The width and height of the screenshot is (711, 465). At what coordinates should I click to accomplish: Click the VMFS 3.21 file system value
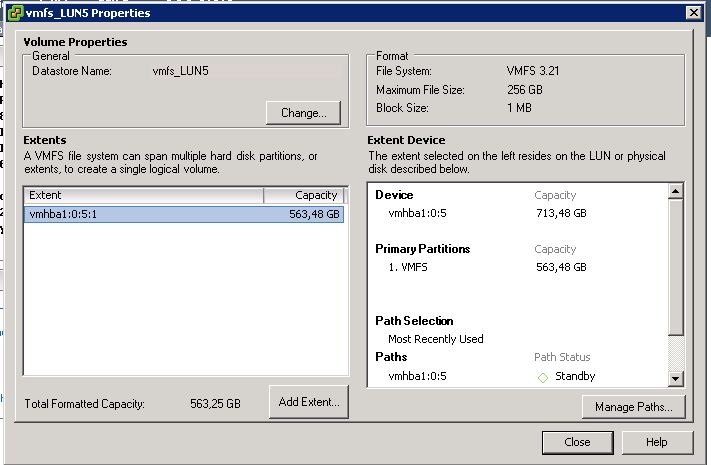[533, 71]
